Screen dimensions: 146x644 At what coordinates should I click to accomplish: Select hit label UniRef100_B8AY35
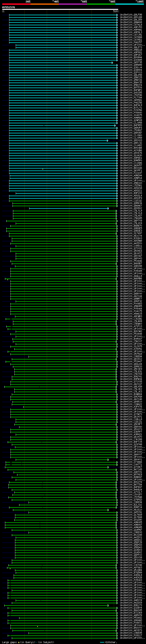(131, 82)
